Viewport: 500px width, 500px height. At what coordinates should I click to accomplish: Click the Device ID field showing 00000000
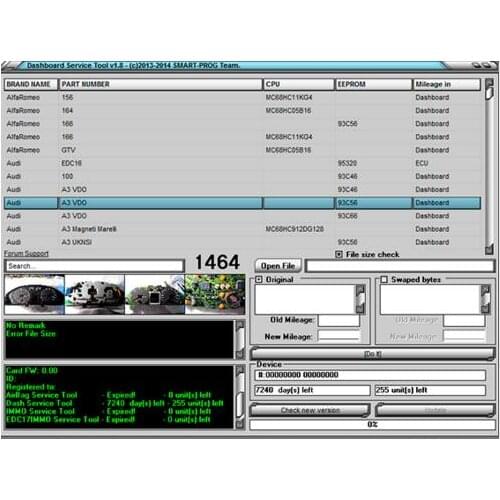(x=370, y=375)
